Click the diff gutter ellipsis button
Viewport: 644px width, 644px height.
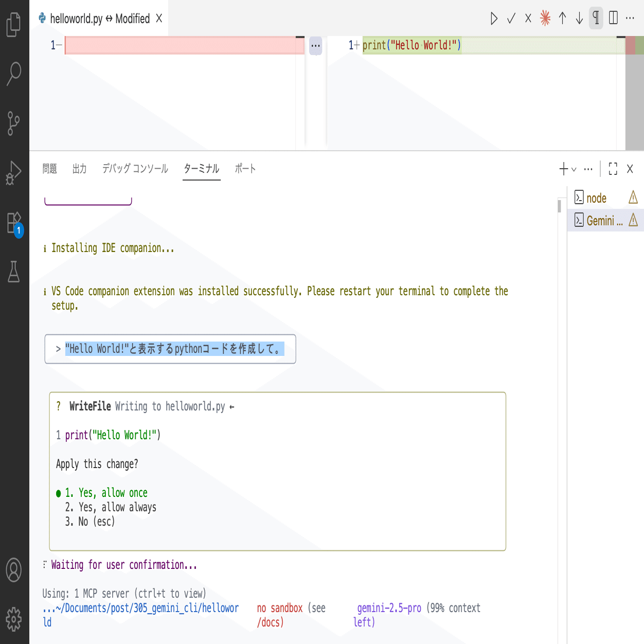coord(316,46)
